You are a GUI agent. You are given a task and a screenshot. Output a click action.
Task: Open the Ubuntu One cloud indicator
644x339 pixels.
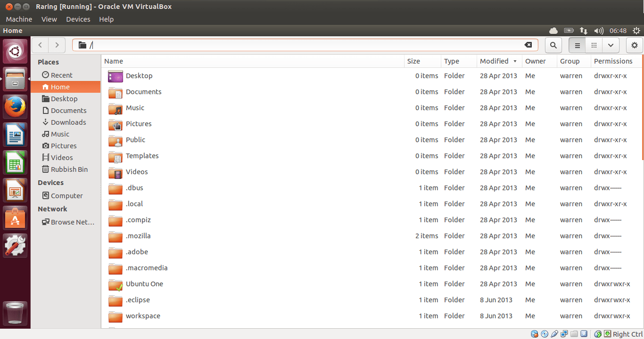tap(553, 31)
